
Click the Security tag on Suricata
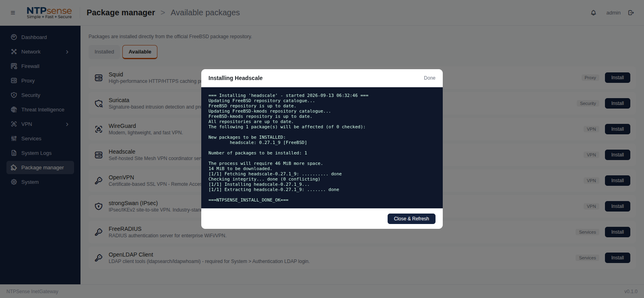coord(588,103)
